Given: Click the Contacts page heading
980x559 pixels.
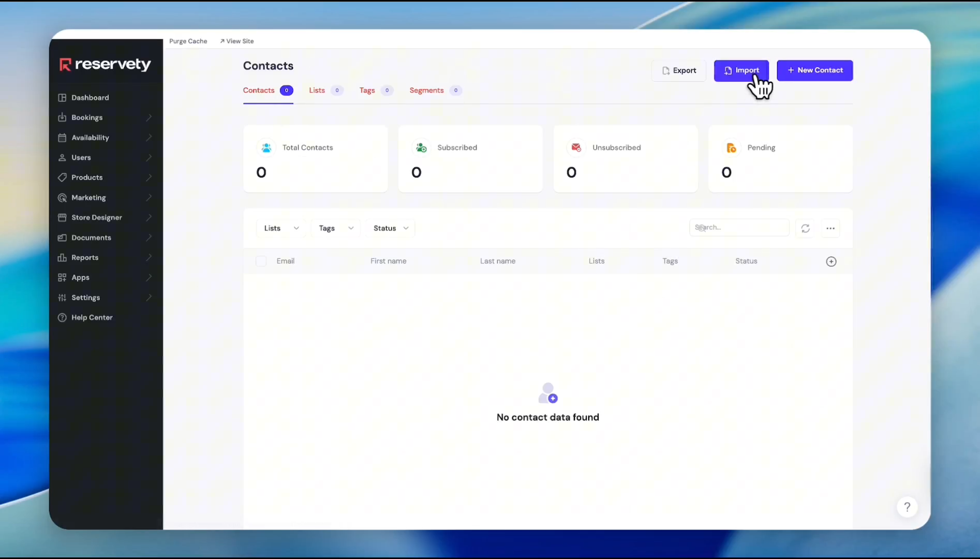Looking at the screenshot, I should (268, 66).
